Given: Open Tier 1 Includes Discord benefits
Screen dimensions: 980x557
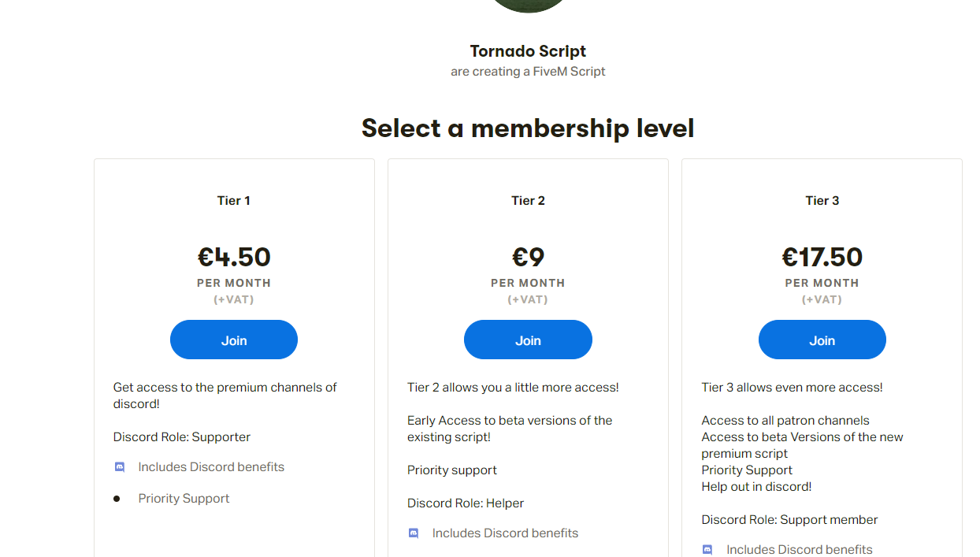Looking at the screenshot, I should (211, 467).
